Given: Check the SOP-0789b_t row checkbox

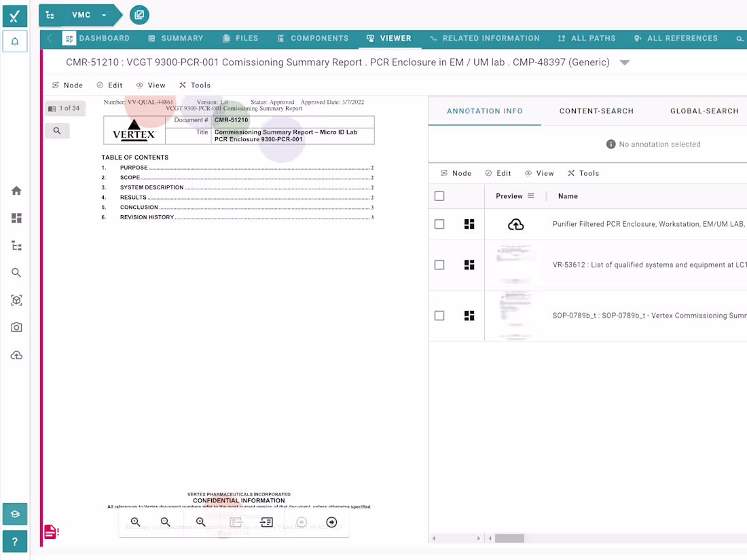Looking at the screenshot, I should point(439,316).
